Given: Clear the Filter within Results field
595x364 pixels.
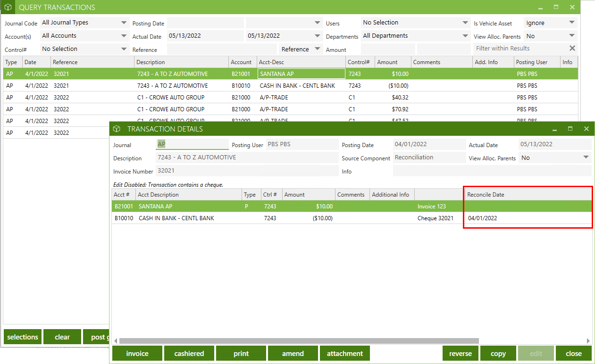Looking at the screenshot, I should tap(572, 49).
